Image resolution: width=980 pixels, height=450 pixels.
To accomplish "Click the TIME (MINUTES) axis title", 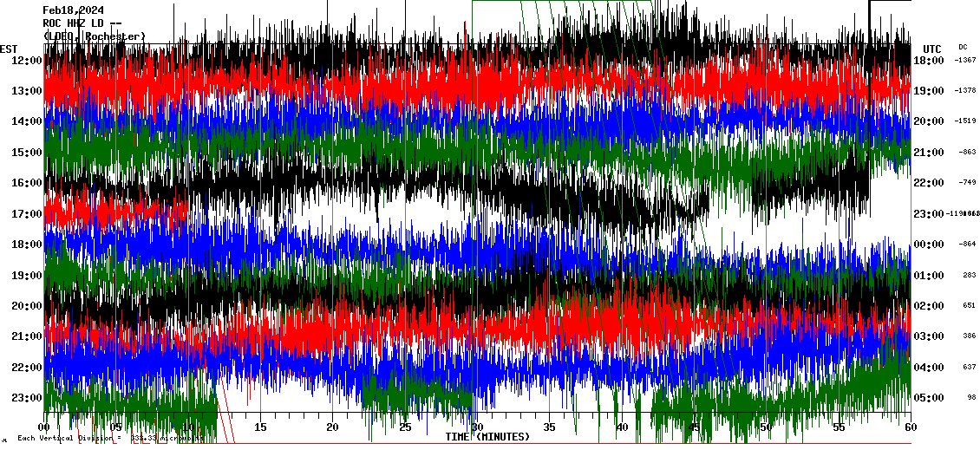I will (x=487, y=437).
